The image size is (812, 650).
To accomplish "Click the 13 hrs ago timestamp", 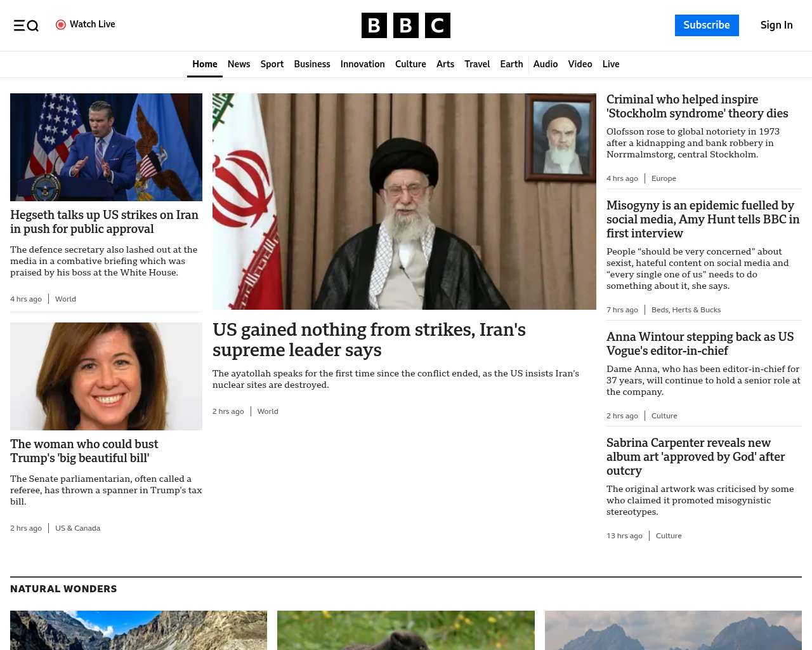I will 624,536.
